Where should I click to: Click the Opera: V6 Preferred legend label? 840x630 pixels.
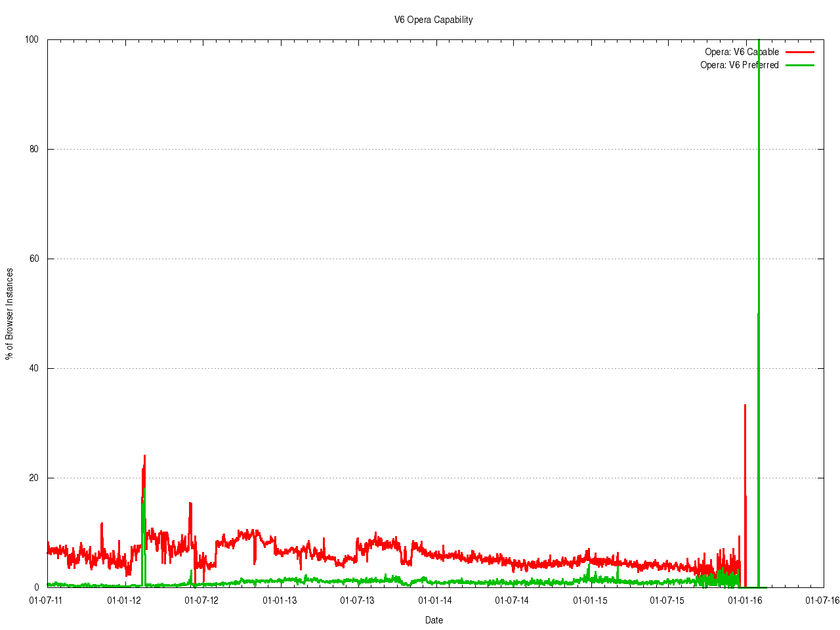point(739,65)
